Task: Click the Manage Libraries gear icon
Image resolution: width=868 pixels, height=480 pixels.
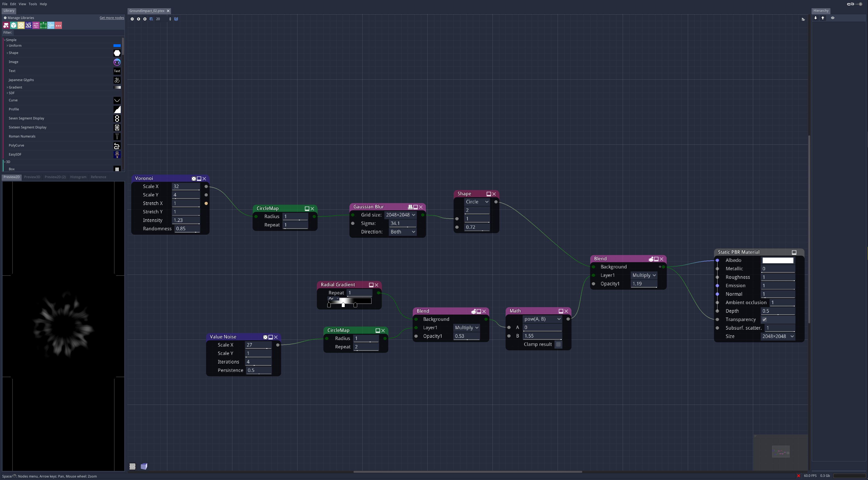Action: tap(5, 18)
